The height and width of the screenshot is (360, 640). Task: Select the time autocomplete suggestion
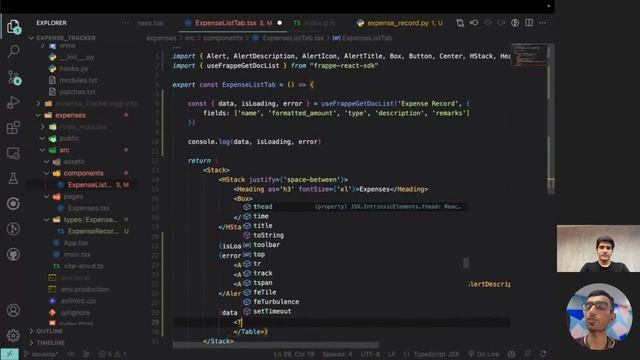[354, 216]
